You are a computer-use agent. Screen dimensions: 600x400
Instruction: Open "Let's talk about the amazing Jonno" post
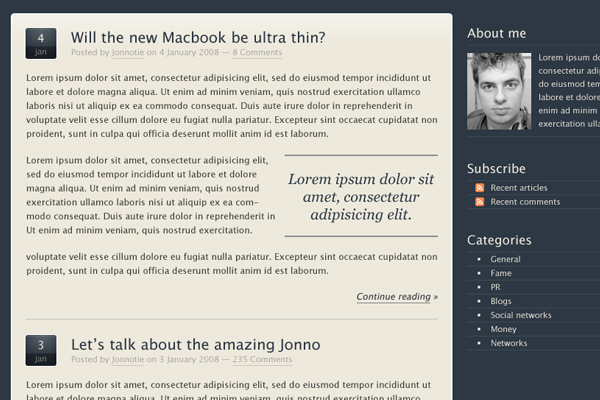(x=196, y=344)
